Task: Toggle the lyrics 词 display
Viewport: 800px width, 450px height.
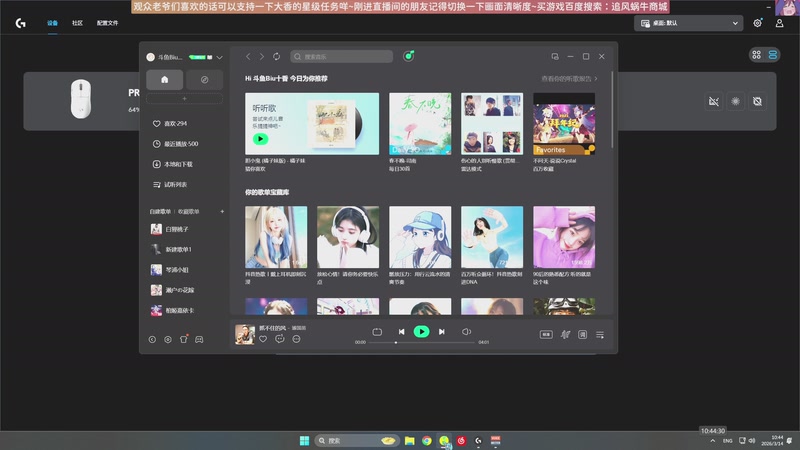Action: 582,335
